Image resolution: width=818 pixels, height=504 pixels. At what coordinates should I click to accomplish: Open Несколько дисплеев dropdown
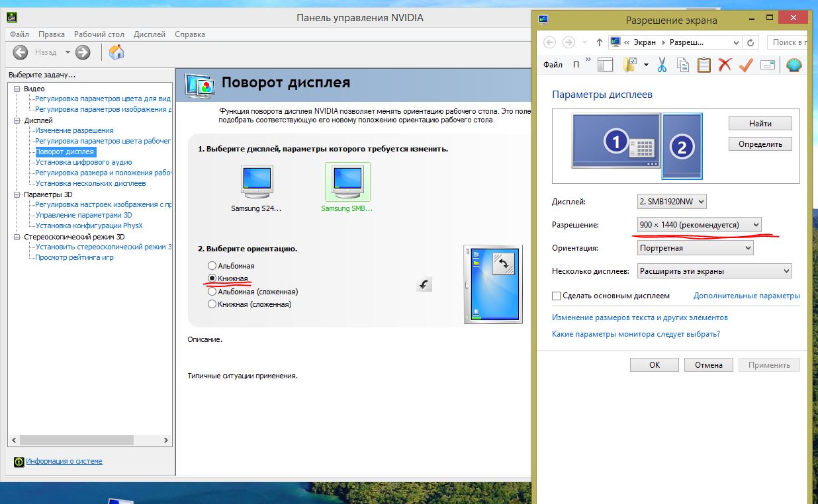[714, 271]
